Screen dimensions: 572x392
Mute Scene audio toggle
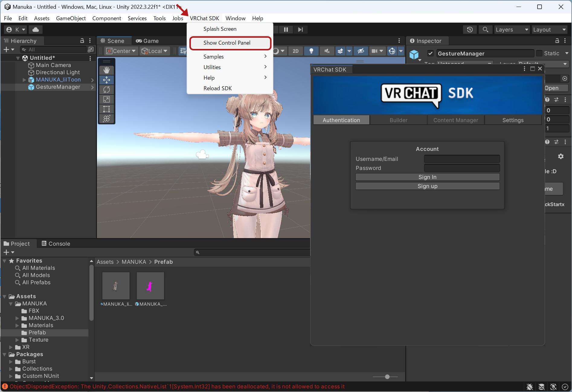click(327, 51)
